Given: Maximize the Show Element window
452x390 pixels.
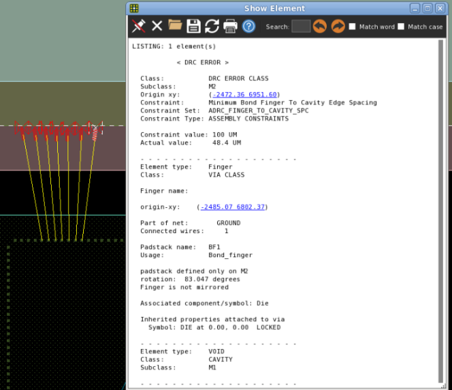Looking at the screenshot, I should pyautogui.click(x=428, y=8).
